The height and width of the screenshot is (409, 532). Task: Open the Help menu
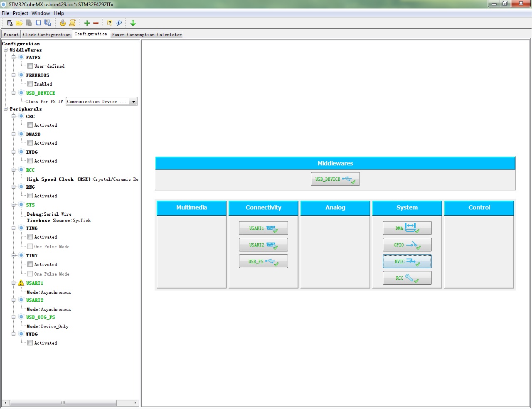(59, 13)
